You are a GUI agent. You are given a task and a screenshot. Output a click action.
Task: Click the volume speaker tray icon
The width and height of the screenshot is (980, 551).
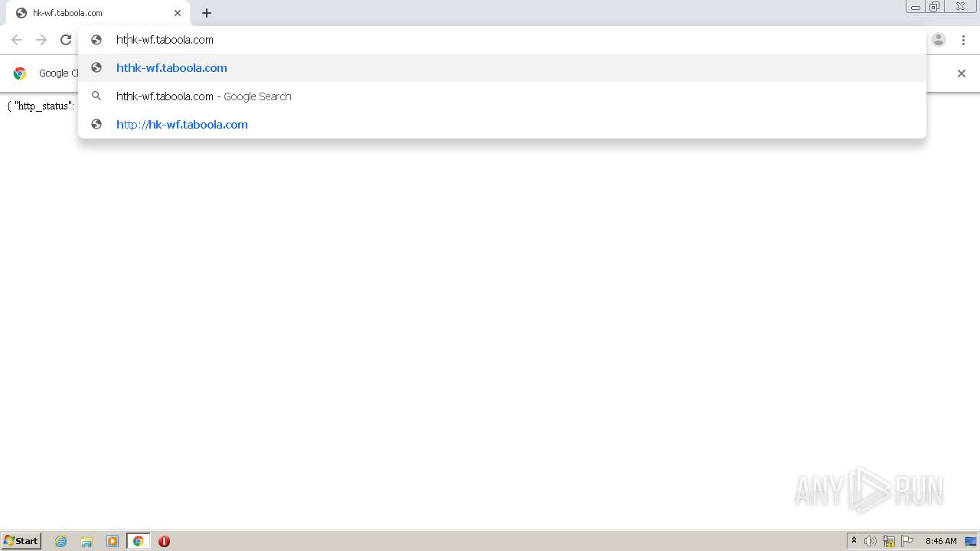click(x=871, y=541)
